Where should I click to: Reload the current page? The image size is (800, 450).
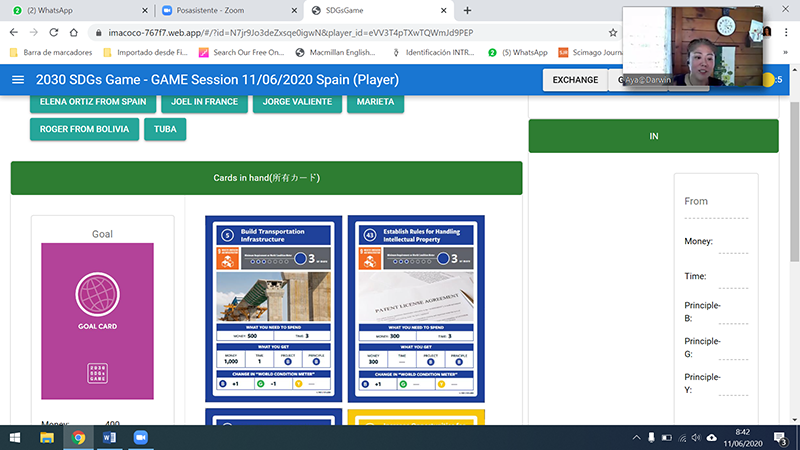pos(54,32)
